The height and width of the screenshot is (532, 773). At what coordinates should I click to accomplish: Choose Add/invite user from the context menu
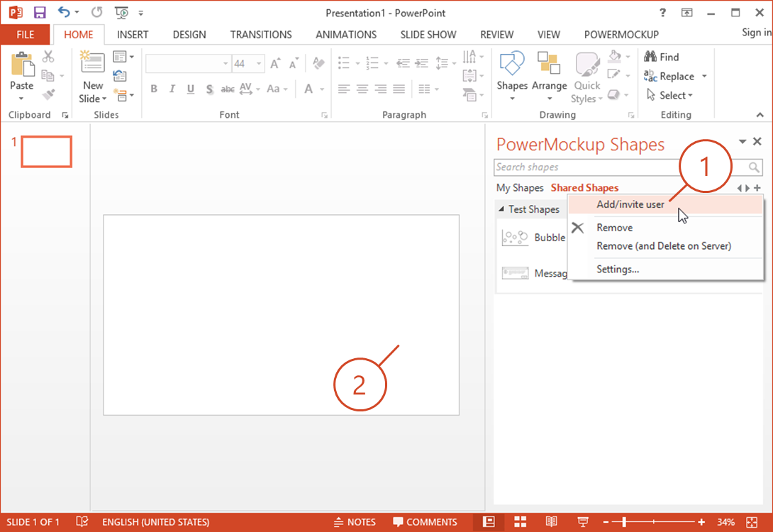(x=665, y=204)
